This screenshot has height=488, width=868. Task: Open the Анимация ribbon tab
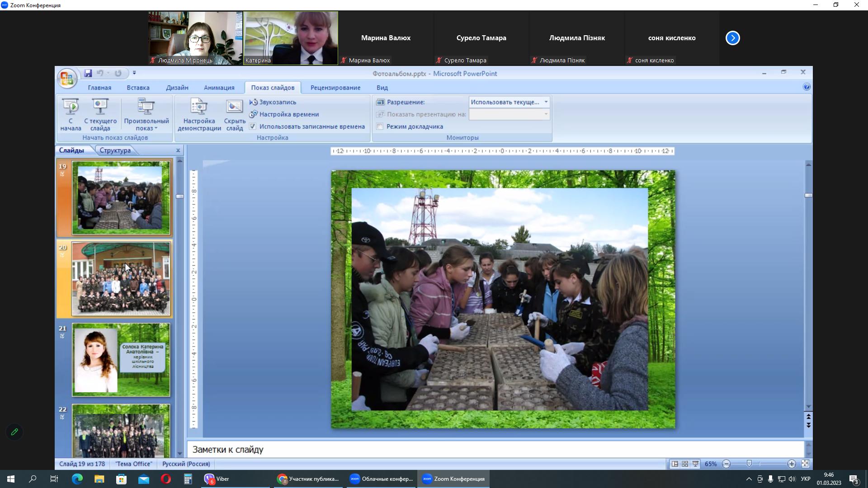point(219,88)
